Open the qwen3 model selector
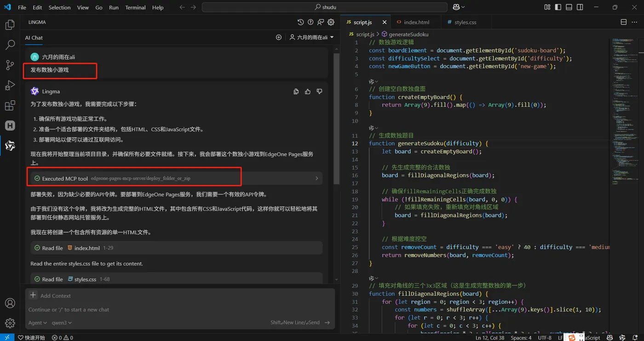Image resolution: width=644 pixels, height=341 pixels. coord(62,323)
